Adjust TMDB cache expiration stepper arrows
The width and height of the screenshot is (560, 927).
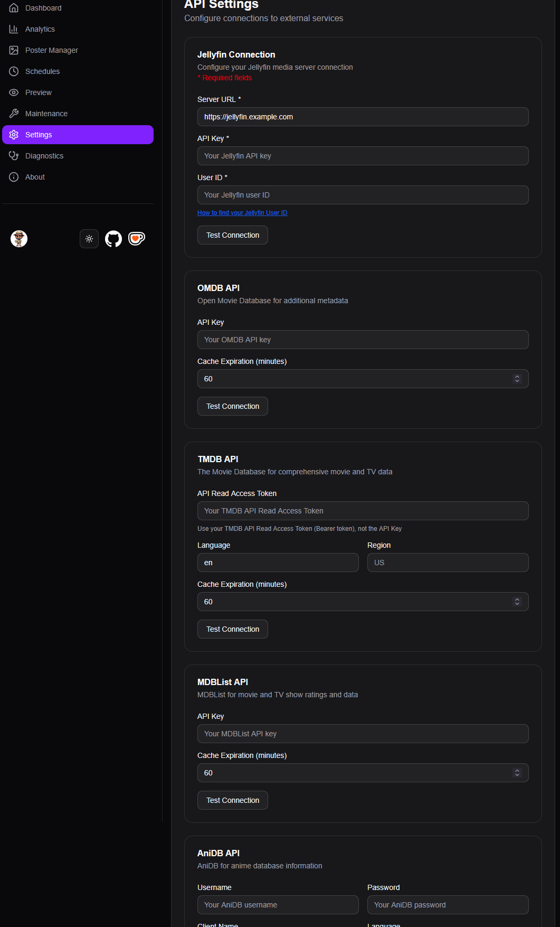(x=517, y=602)
